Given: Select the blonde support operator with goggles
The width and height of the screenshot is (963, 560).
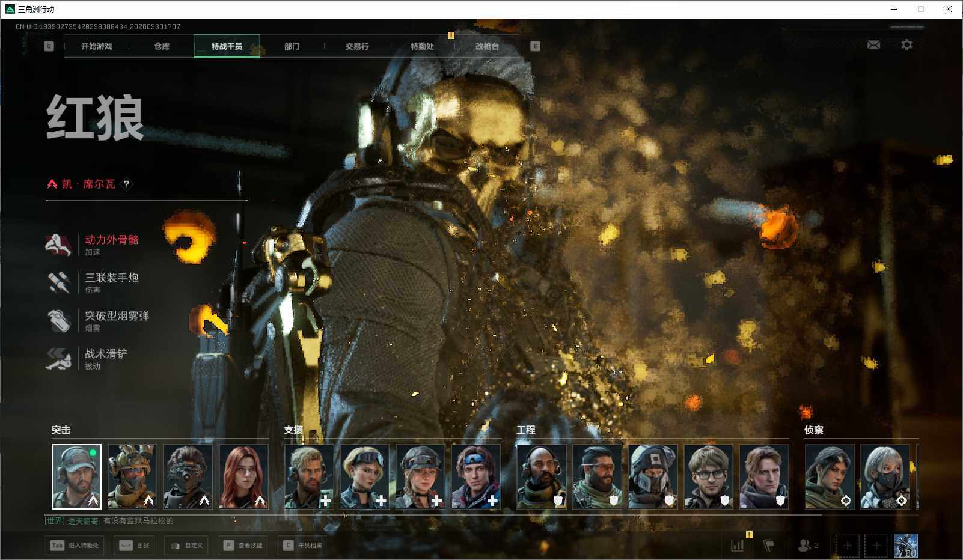Looking at the screenshot, I should click(364, 477).
